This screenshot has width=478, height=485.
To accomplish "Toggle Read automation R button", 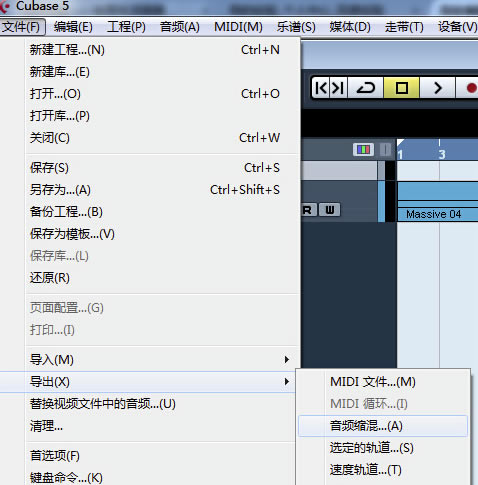I will pyautogui.click(x=307, y=210).
